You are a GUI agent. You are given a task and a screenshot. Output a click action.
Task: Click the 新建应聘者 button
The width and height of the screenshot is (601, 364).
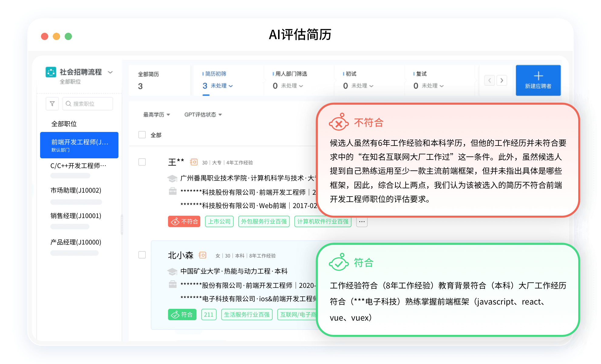(538, 80)
